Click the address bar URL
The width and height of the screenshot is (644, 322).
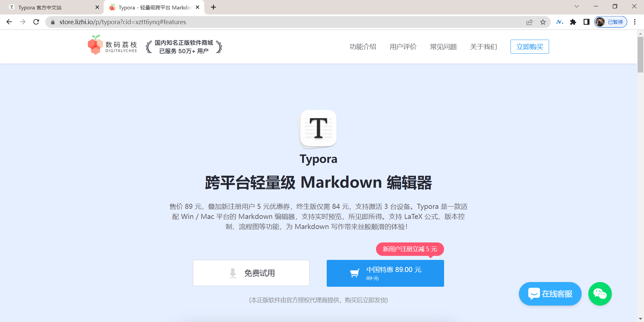click(x=123, y=22)
